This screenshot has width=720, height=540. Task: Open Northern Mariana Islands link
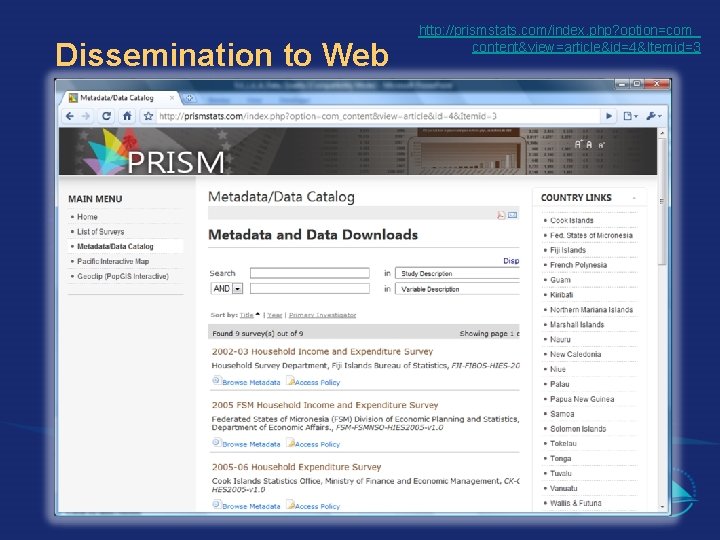click(x=591, y=309)
